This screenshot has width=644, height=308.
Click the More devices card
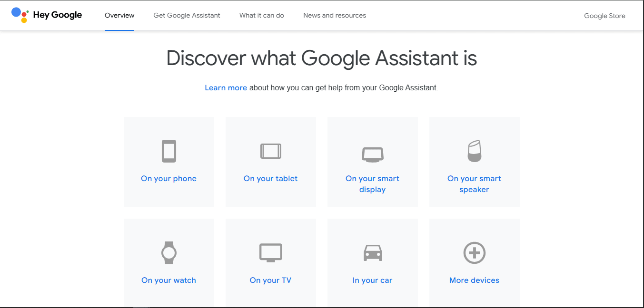474,280
